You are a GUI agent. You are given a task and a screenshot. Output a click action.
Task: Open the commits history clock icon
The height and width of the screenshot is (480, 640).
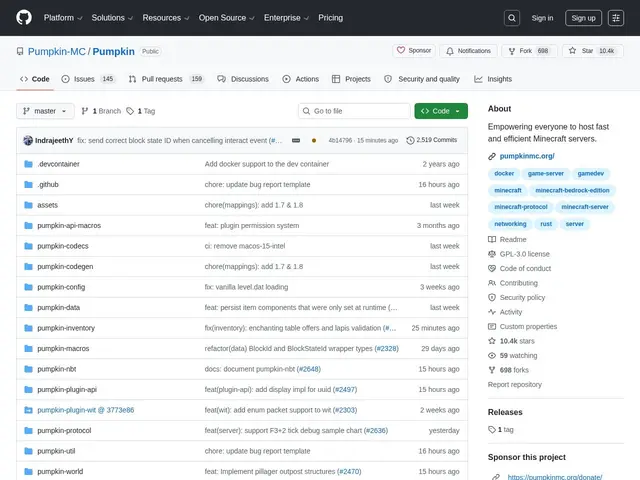click(410, 140)
